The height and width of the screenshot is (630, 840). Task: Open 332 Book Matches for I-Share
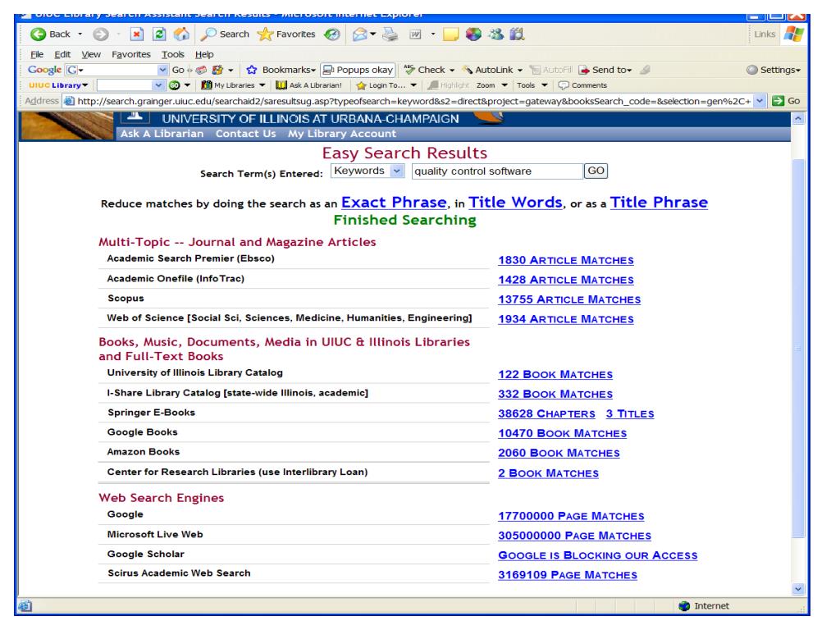tap(555, 395)
